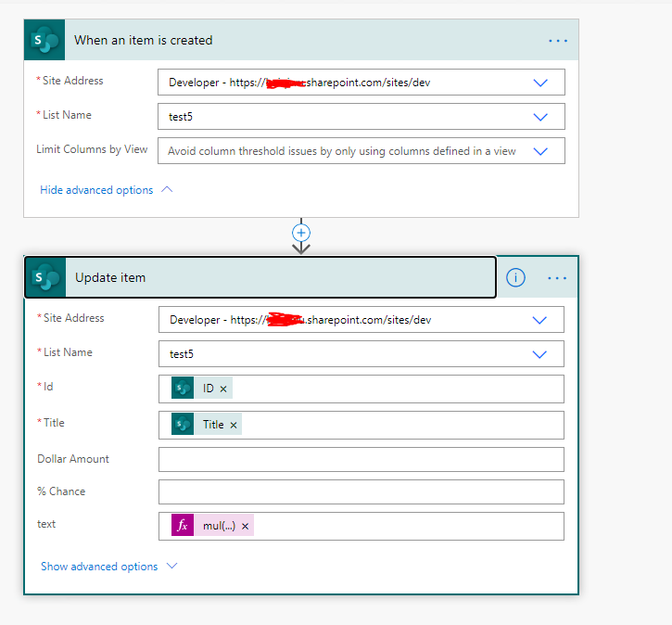Expand Update item Site Address dropdown
The height and width of the screenshot is (625, 672).
click(x=539, y=320)
